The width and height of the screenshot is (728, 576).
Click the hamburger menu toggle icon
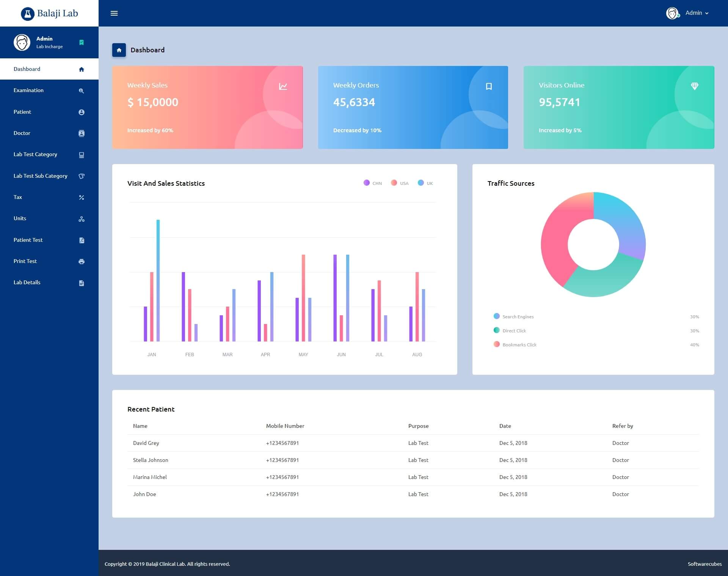[114, 13]
